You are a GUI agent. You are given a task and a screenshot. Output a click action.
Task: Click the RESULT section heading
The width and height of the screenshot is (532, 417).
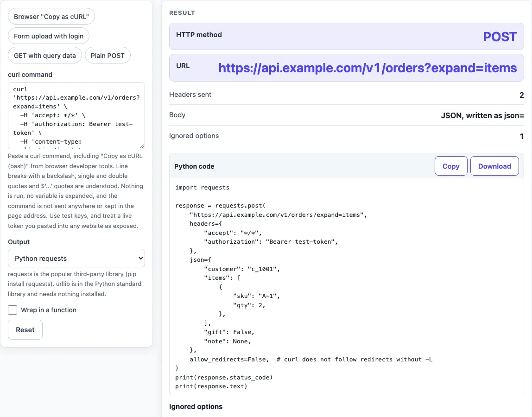[182, 13]
